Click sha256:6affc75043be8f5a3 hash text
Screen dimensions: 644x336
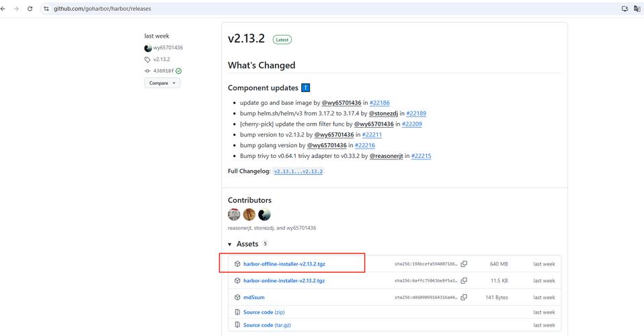tap(426, 281)
